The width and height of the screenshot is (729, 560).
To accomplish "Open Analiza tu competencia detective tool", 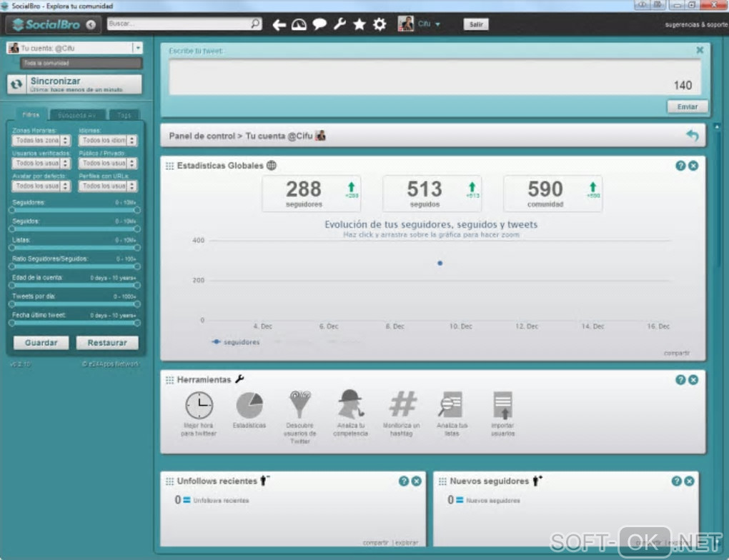I will click(x=350, y=413).
